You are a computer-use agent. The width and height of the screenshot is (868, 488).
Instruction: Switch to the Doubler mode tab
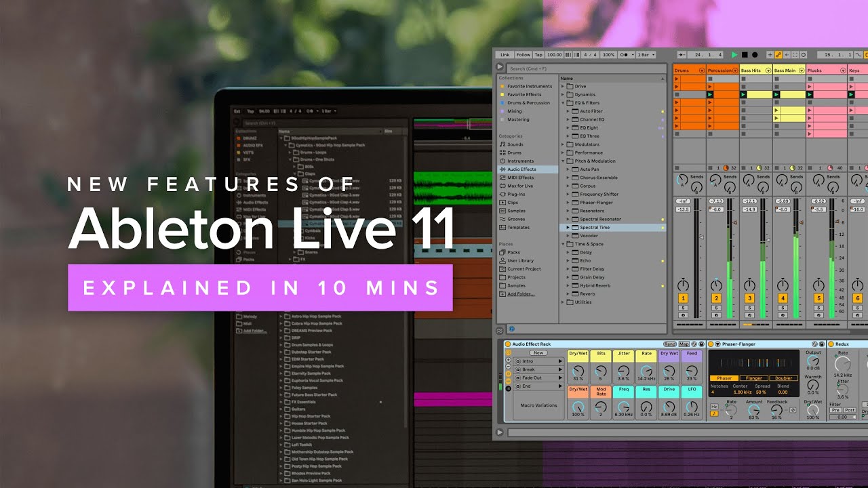point(783,378)
